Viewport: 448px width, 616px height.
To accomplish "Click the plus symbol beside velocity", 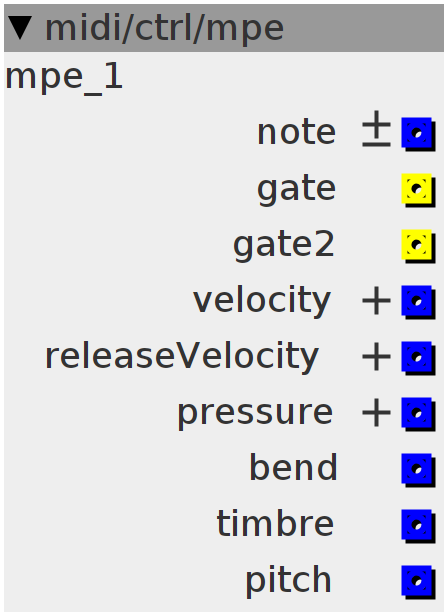I will [x=376, y=301].
